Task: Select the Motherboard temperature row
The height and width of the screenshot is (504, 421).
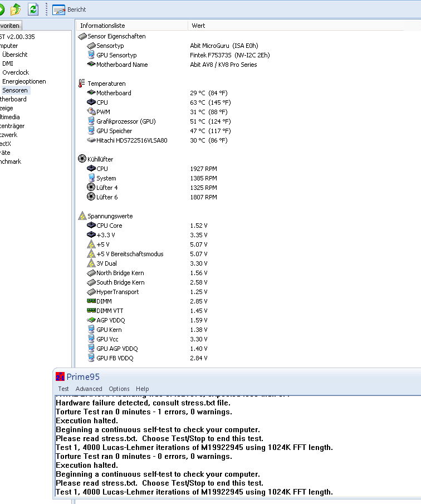Action: pyautogui.click(x=157, y=93)
